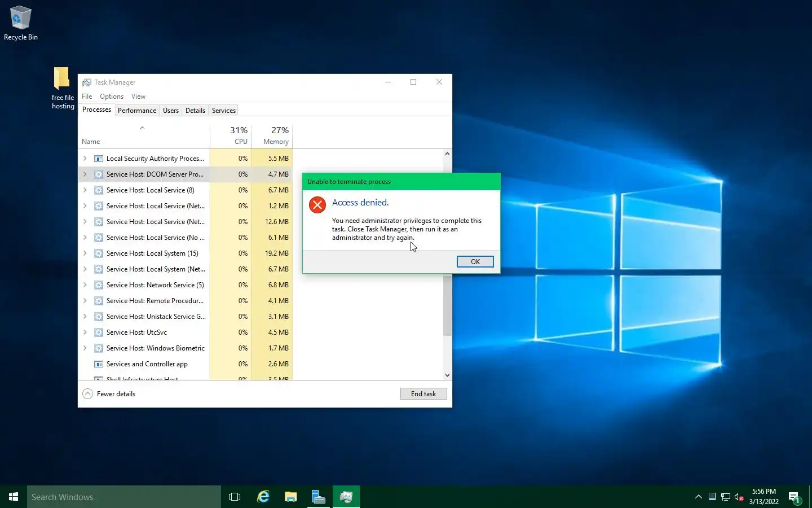Image resolution: width=812 pixels, height=508 pixels.
Task: Switch to the Performance tab
Action: 137,111
